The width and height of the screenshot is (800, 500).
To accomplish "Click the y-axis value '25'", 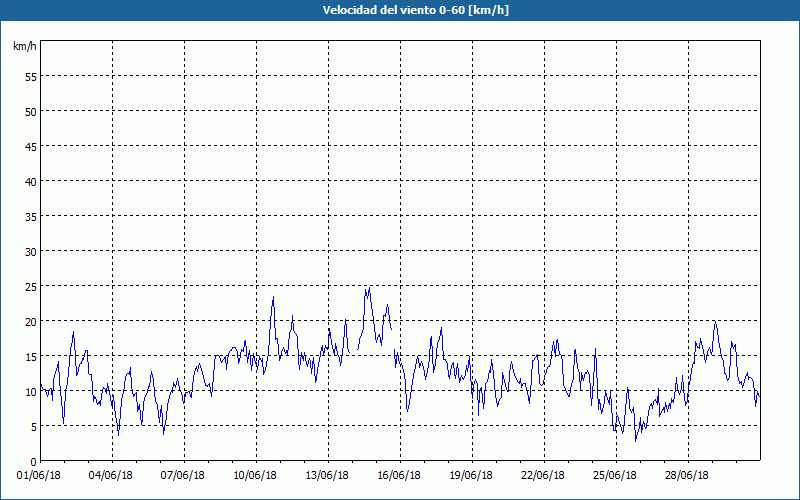I will tap(31, 287).
